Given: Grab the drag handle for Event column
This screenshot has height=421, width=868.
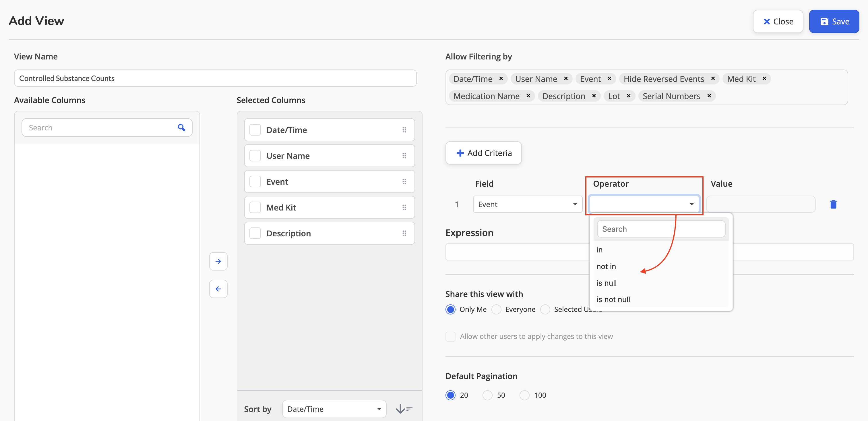Looking at the screenshot, I should coord(404,182).
